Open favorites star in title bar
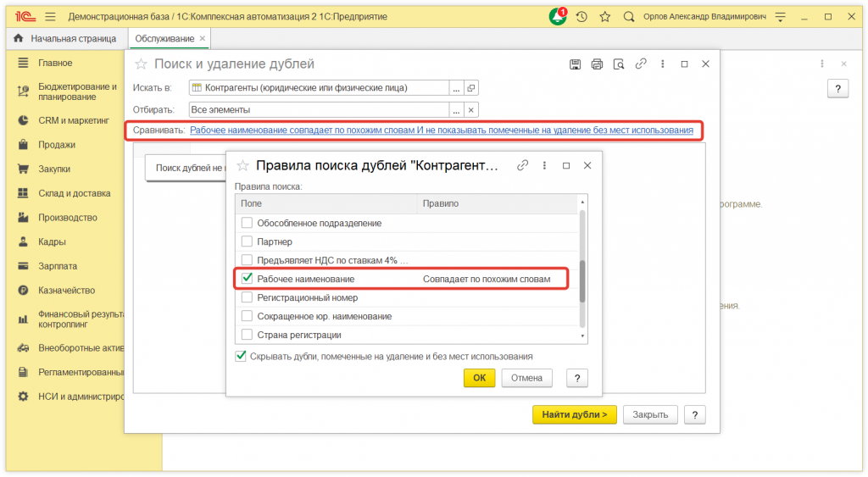The image size is (868, 477). tap(605, 17)
